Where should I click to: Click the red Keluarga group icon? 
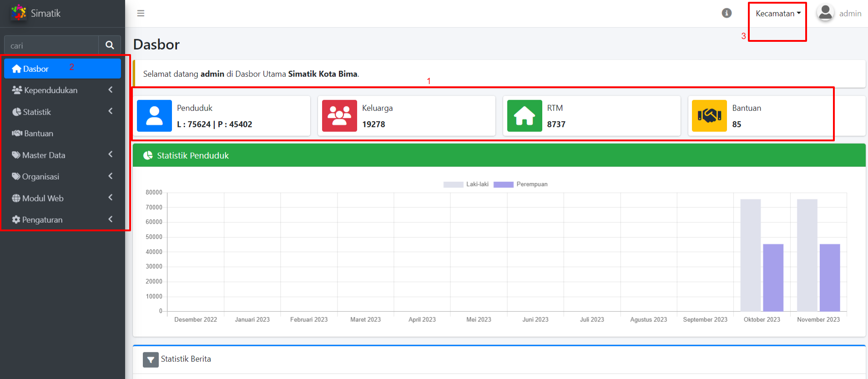tap(339, 116)
